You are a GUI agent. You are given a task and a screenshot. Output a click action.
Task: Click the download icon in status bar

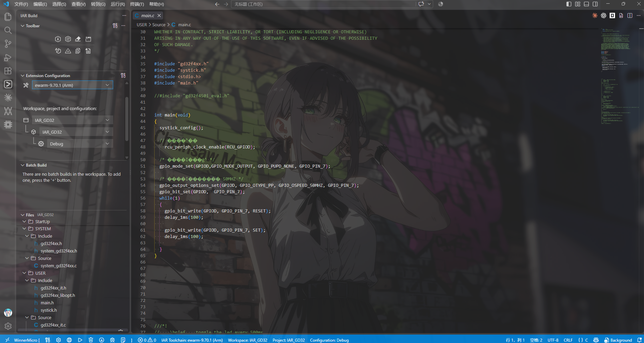click(x=101, y=340)
